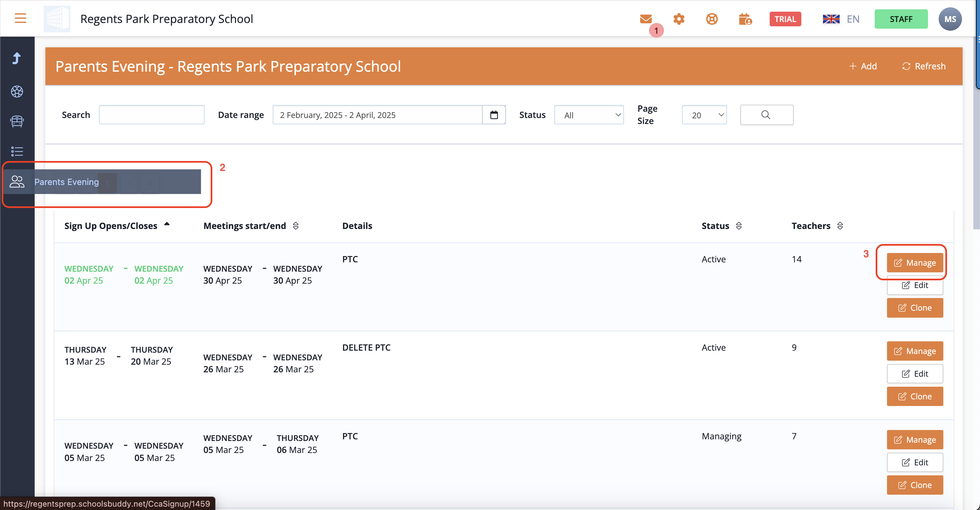Image resolution: width=980 pixels, height=510 pixels.
Task: Click Manage for the Managing PTC row
Action: pyautogui.click(x=915, y=440)
